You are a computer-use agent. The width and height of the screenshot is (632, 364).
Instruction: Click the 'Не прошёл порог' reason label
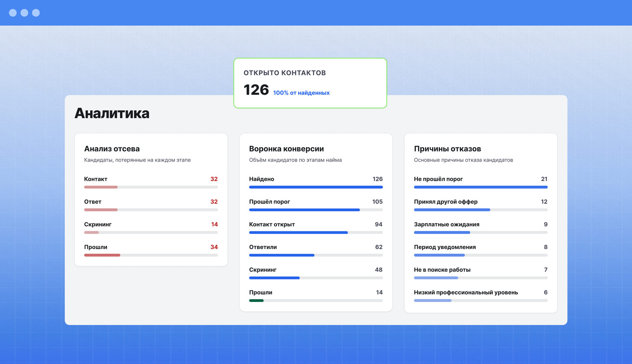(x=438, y=179)
